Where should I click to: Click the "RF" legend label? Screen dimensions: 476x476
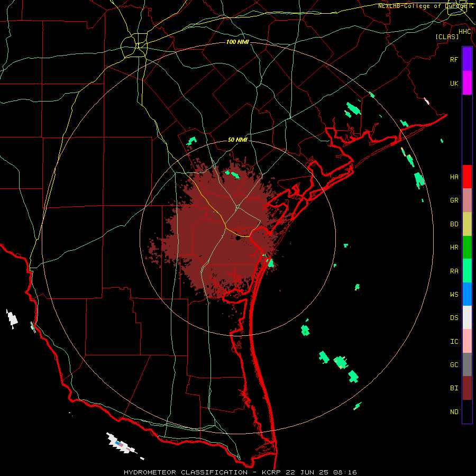click(454, 60)
